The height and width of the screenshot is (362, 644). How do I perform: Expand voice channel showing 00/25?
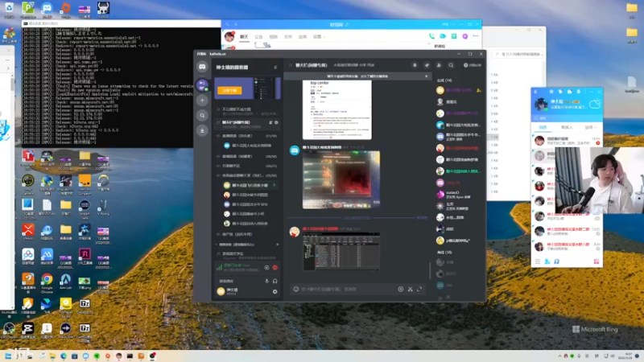247,166
